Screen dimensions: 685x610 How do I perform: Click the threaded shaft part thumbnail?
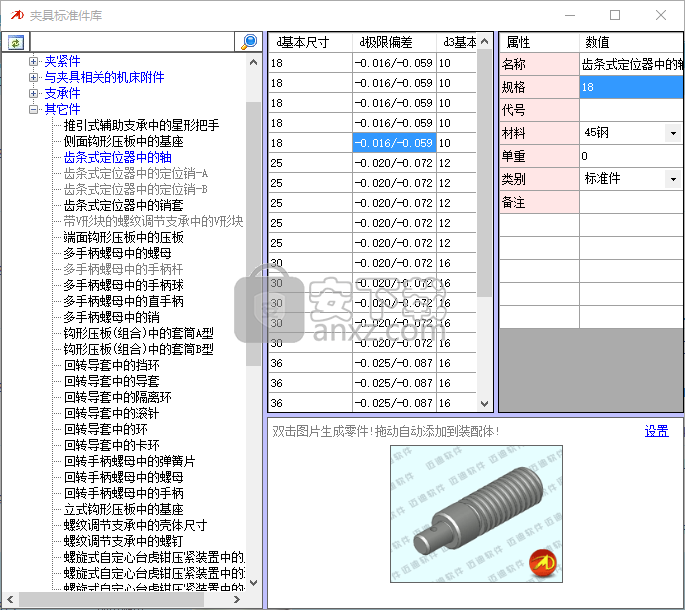coord(476,514)
